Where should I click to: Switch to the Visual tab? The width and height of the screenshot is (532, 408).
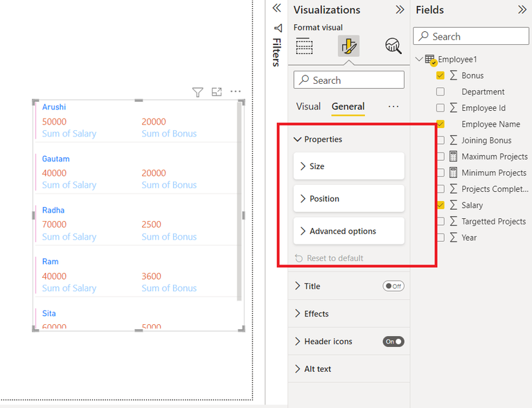[308, 107]
